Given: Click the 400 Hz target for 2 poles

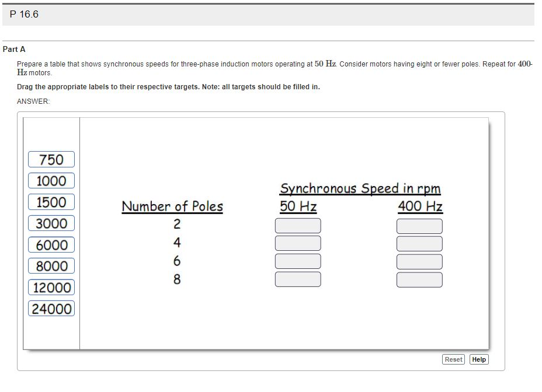Looking at the screenshot, I should 420,225.
